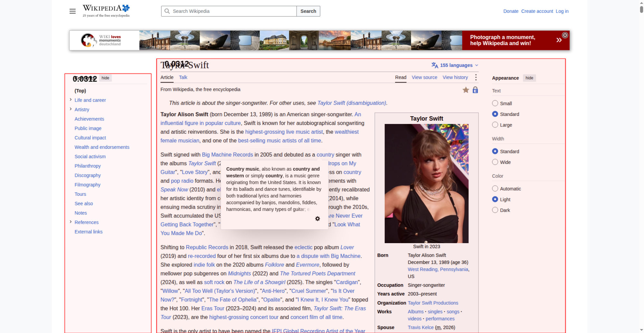Go to Filmography section
The height and width of the screenshot is (333, 644).
click(88, 185)
